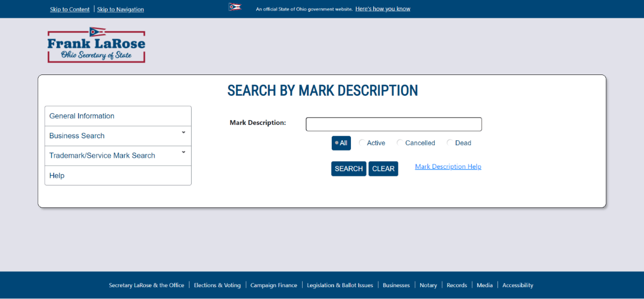644x299 pixels.
Task: Open General Information in sidebar
Action: [x=118, y=116]
